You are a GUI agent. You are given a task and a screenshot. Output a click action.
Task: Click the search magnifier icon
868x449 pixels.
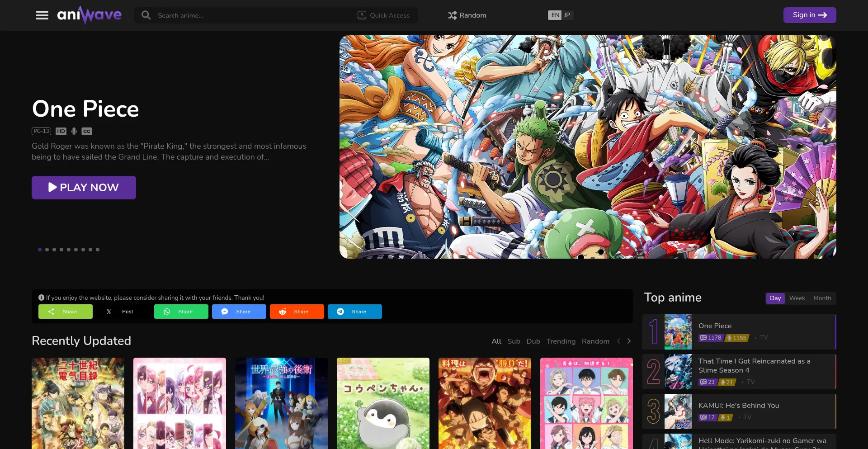point(146,15)
